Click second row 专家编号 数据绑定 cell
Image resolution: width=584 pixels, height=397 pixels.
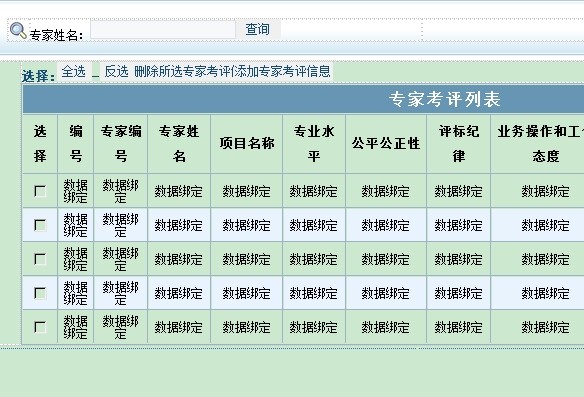121,225
